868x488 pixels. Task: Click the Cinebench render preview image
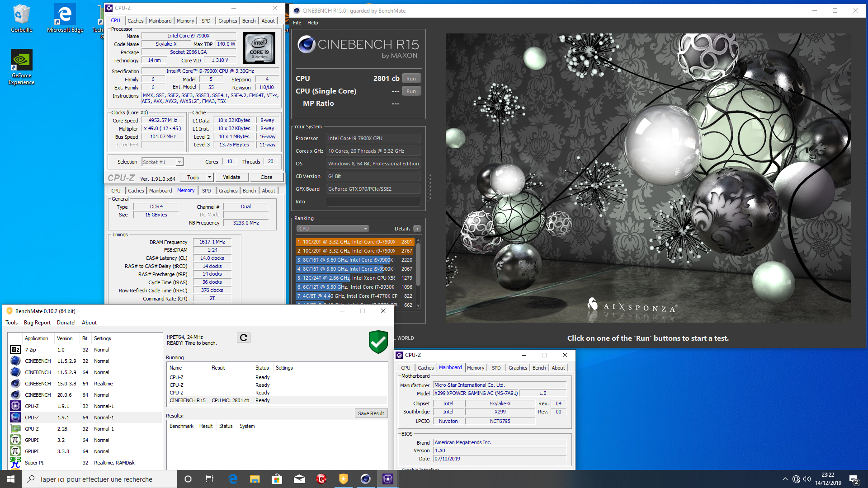pyautogui.click(x=648, y=178)
